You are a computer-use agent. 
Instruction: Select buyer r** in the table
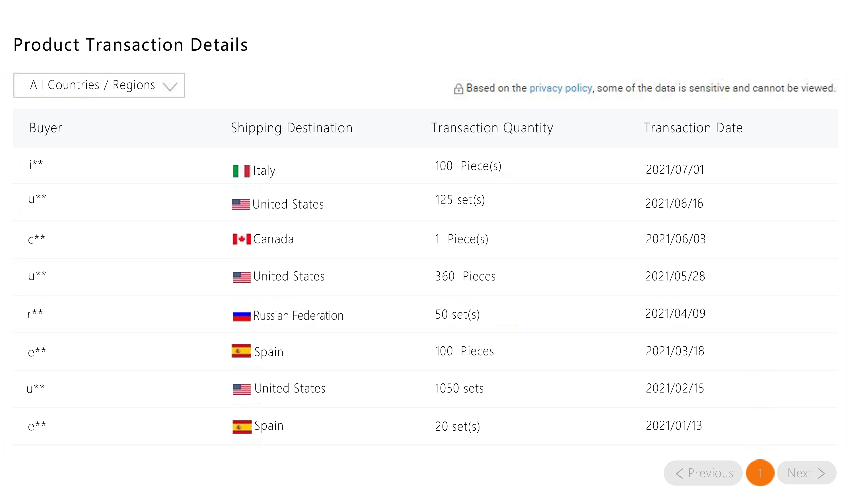[35, 313]
